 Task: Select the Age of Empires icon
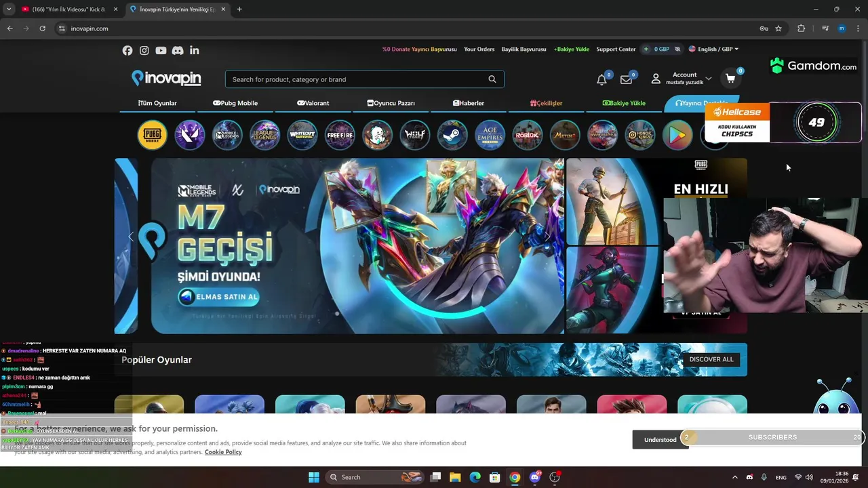click(490, 135)
